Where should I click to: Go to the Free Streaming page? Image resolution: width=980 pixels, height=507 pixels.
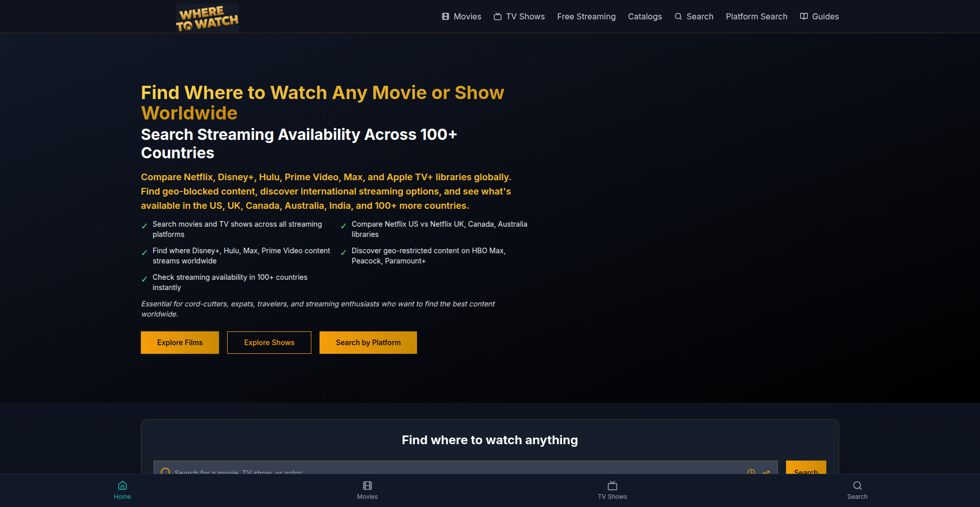(586, 16)
